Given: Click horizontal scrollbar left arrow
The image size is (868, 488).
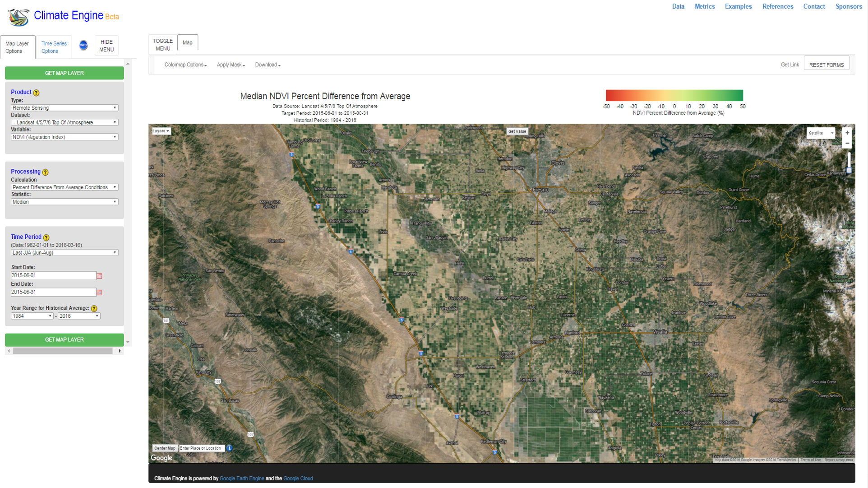Looking at the screenshot, I should pyautogui.click(x=9, y=351).
